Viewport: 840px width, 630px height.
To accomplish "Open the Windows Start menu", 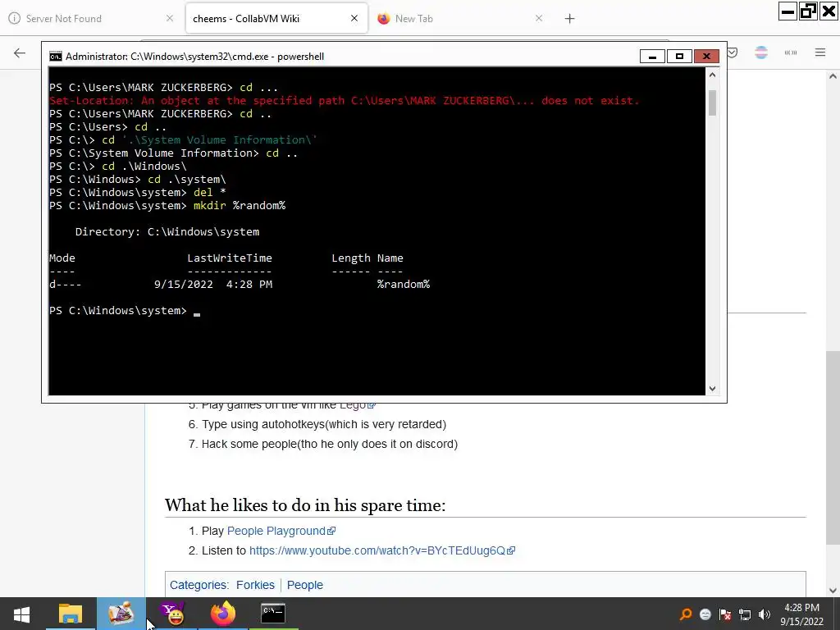I will pos(21,614).
